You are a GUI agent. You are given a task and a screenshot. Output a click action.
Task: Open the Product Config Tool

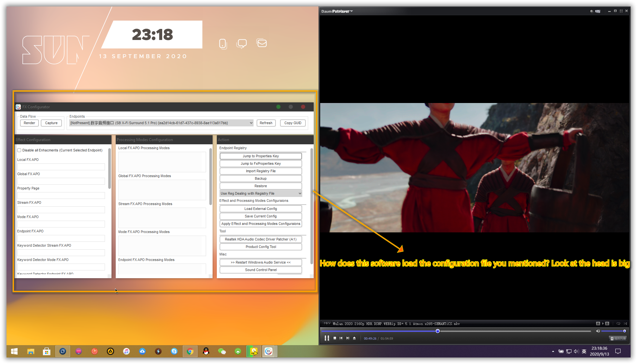(261, 247)
